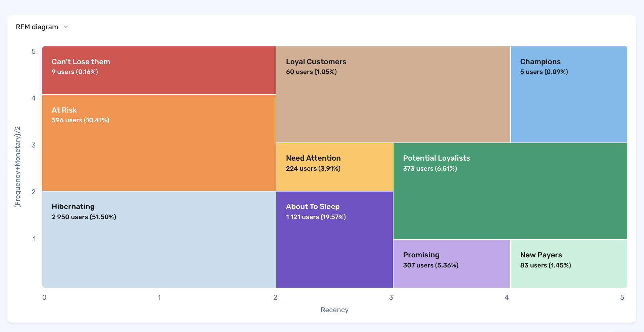Image resolution: width=644 pixels, height=332 pixels.
Task: Select the Loyal Customers segment
Action: pos(393,101)
